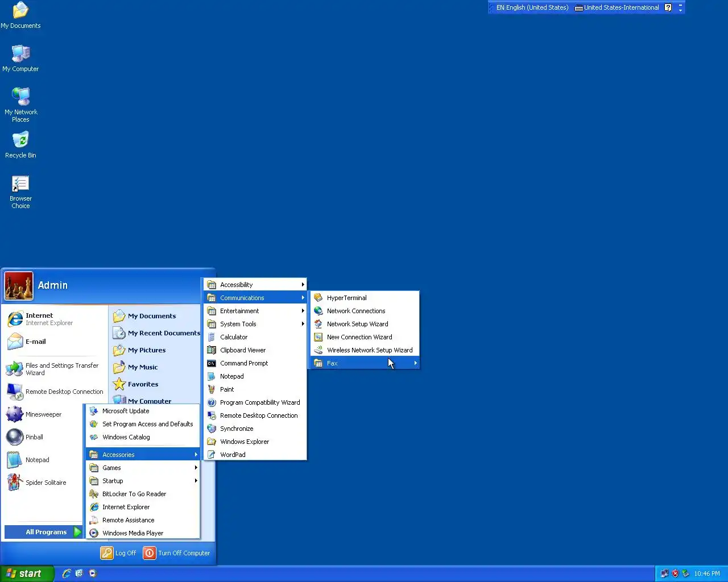Open Notepad from Accessories menu
This screenshot has width=728, height=582.
point(255,376)
